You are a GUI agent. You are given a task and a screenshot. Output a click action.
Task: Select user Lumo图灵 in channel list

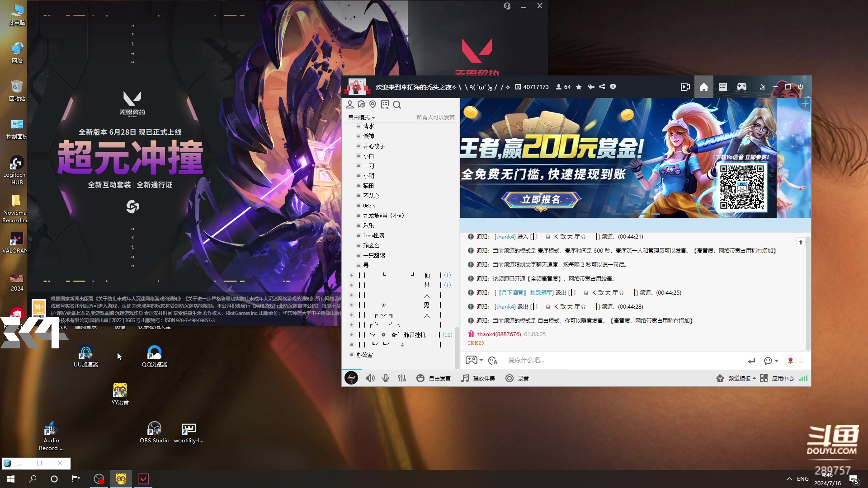[x=374, y=236]
